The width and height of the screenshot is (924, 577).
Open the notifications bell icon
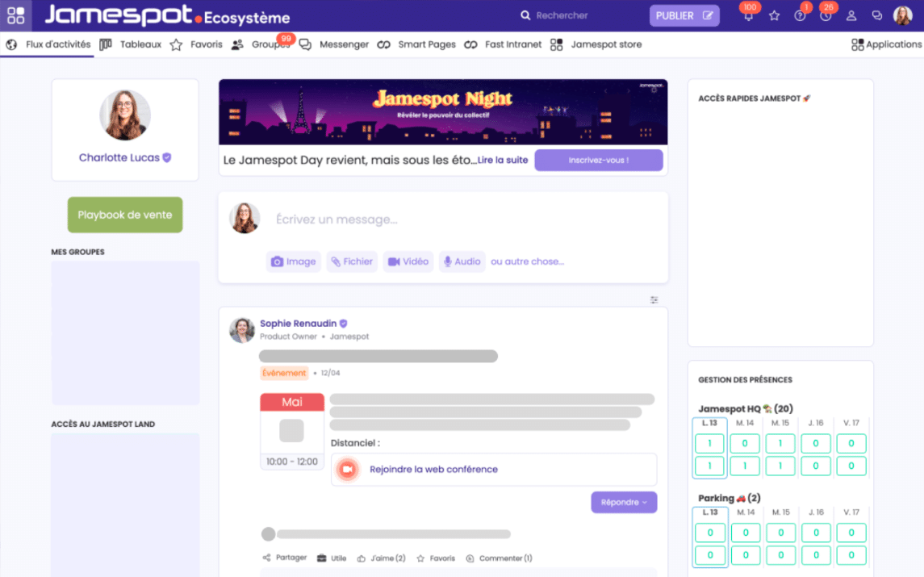[748, 15]
